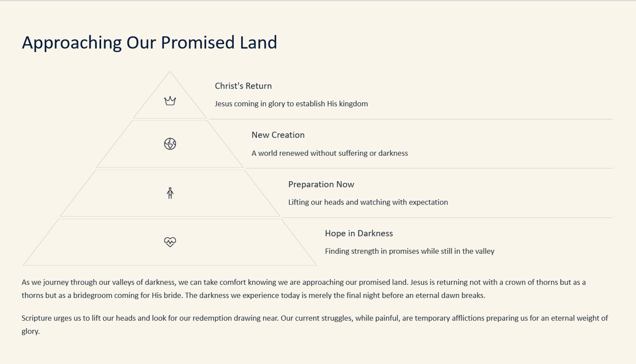Screen dimensions: 636x364
Task: Select the heartbeat heart icon at the pyramid base
Action: pos(170,242)
